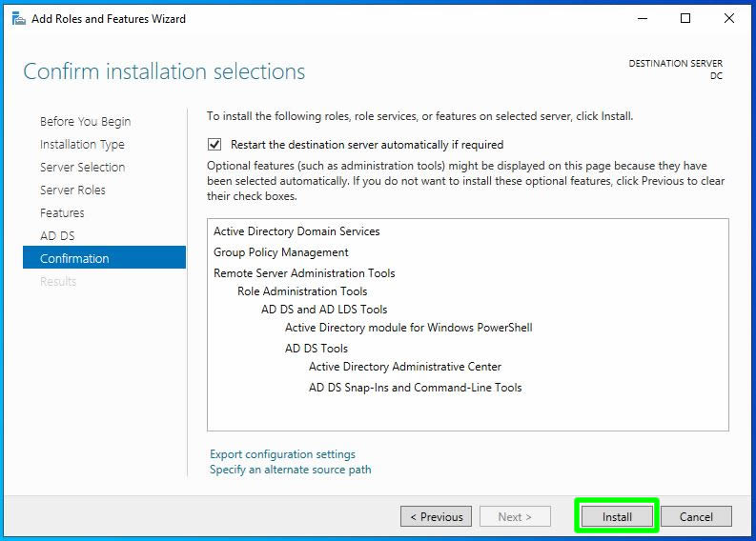756x541 pixels.
Task: Click the Install button
Action: point(617,516)
